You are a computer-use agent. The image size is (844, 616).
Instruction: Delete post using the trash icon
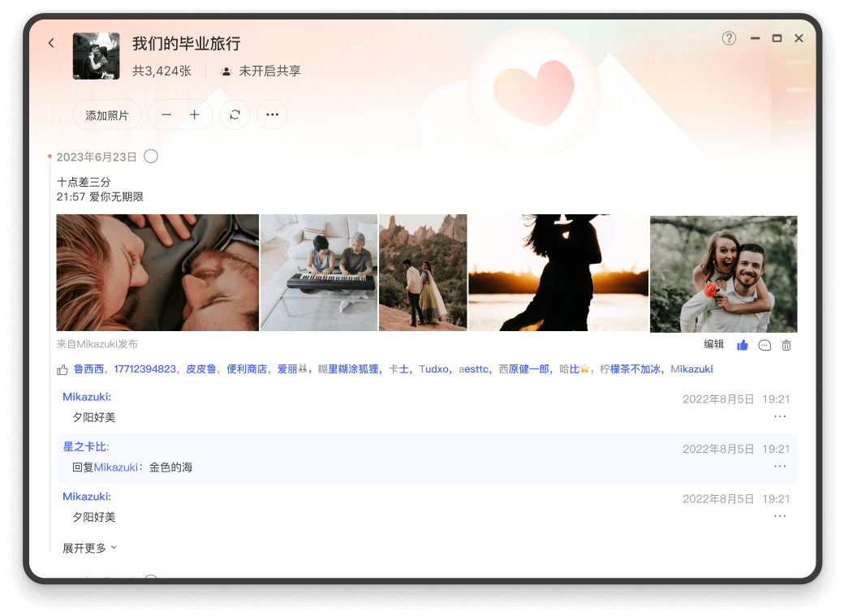pos(786,346)
